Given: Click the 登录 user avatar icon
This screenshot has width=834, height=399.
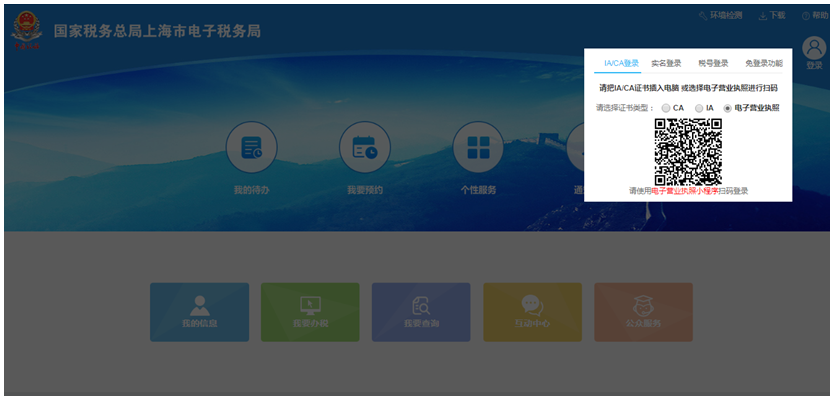Looking at the screenshot, I should tap(814, 48).
